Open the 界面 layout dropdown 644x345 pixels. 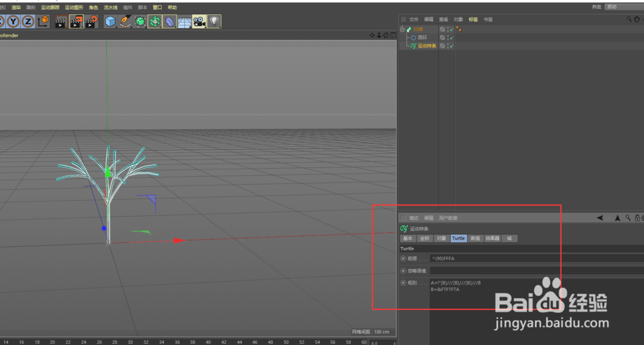point(623,7)
